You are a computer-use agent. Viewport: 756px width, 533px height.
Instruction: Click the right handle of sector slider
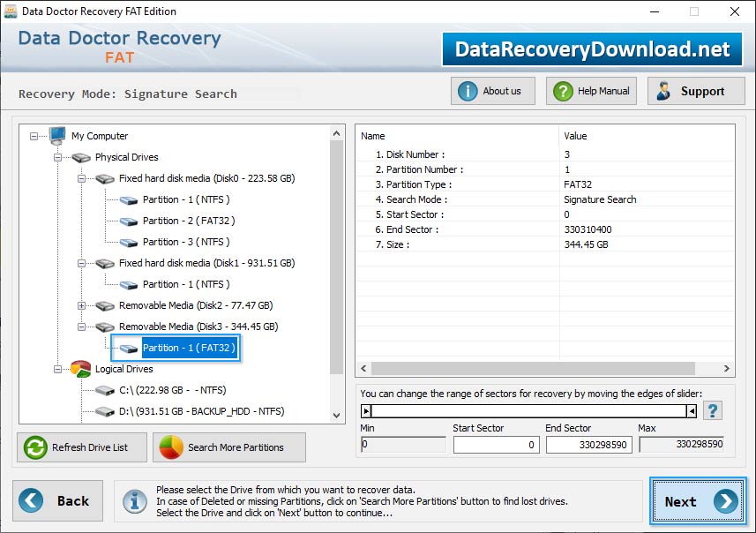(692, 411)
